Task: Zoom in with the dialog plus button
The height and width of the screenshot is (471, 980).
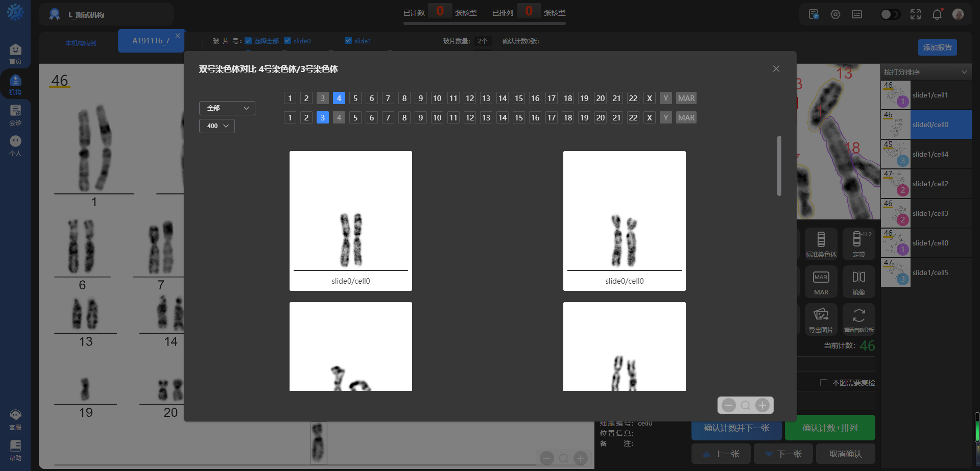Action: (762, 405)
